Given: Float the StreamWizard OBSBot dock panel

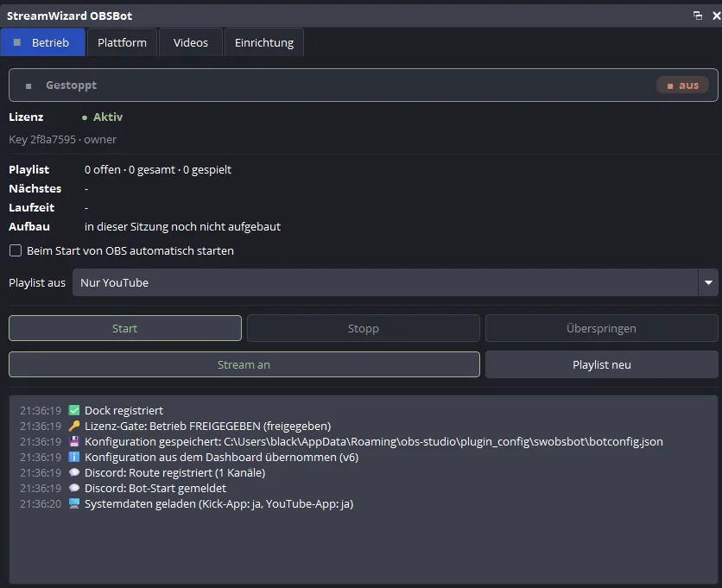Looking at the screenshot, I should click(698, 16).
